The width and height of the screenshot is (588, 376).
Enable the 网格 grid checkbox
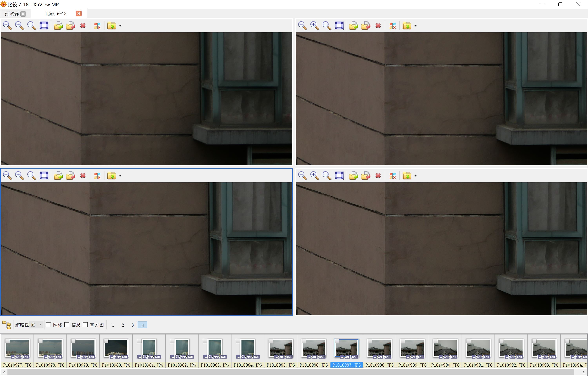pos(49,325)
